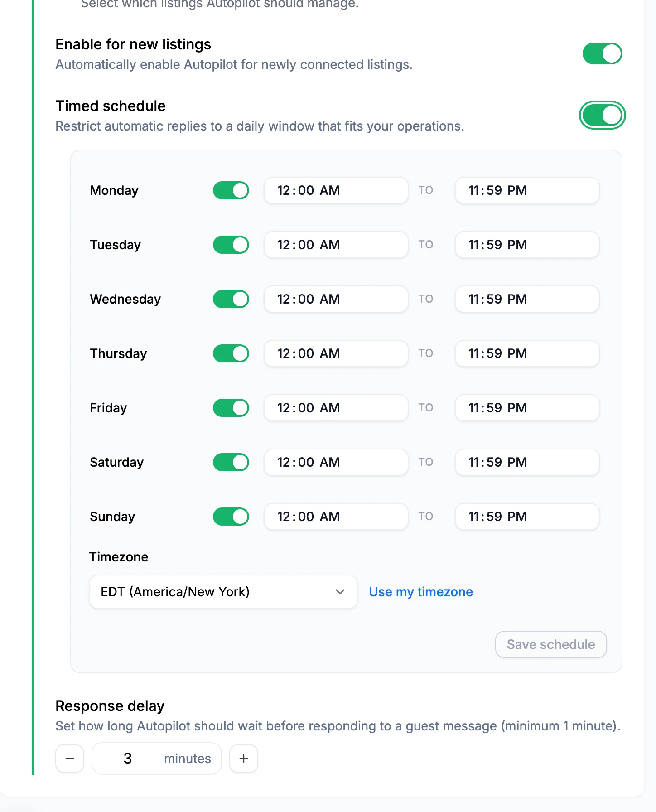Screen dimensions: 656x812
Task: Decrease response delay with minus icon
Action: pyautogui.click(x=70, y=759)
